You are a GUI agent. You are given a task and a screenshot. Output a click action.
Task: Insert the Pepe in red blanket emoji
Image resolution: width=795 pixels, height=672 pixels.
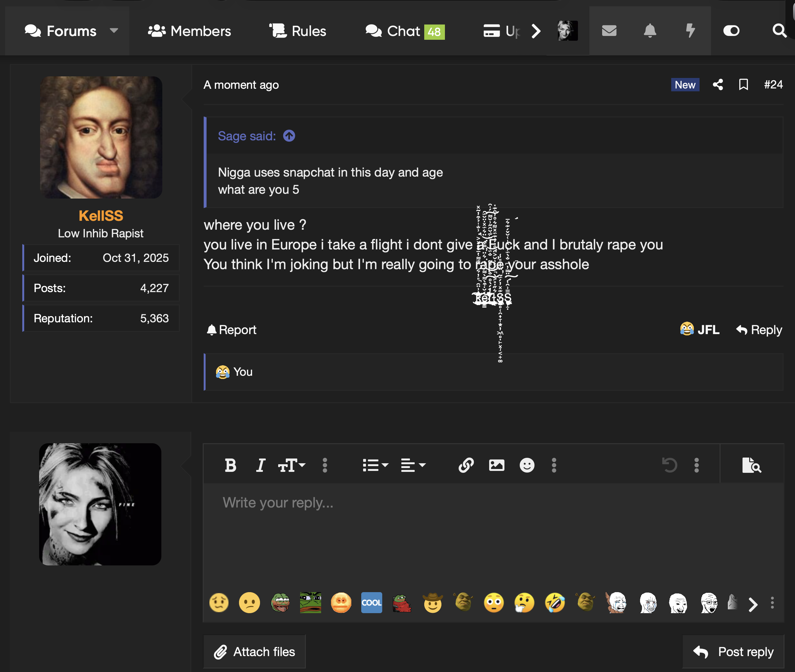pos(402,603)
